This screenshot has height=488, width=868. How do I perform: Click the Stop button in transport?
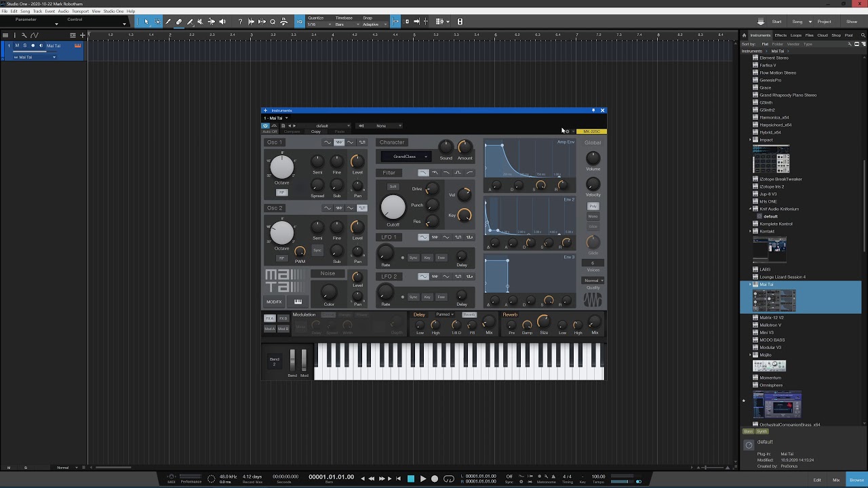(x=410, y=479)
